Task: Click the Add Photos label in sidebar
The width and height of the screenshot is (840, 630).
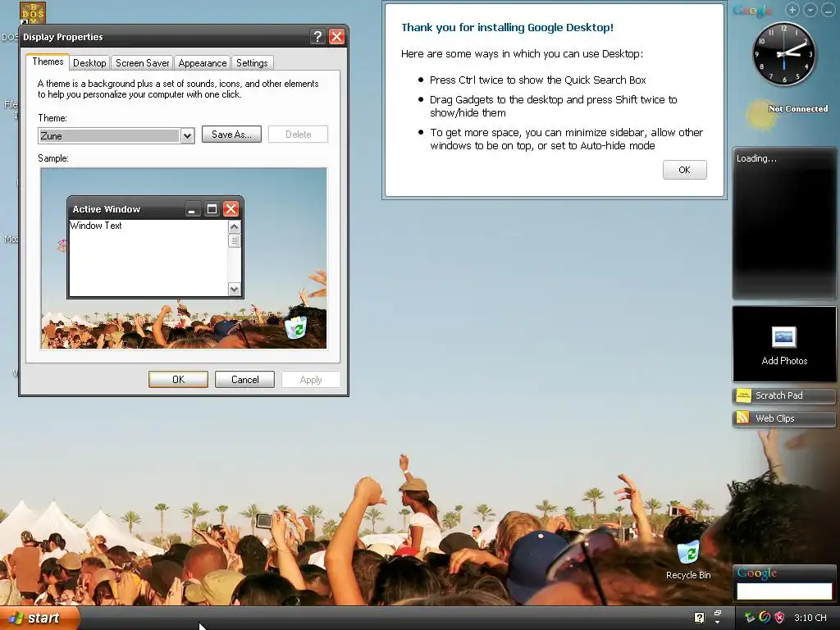Action: [x=784, y=361]
